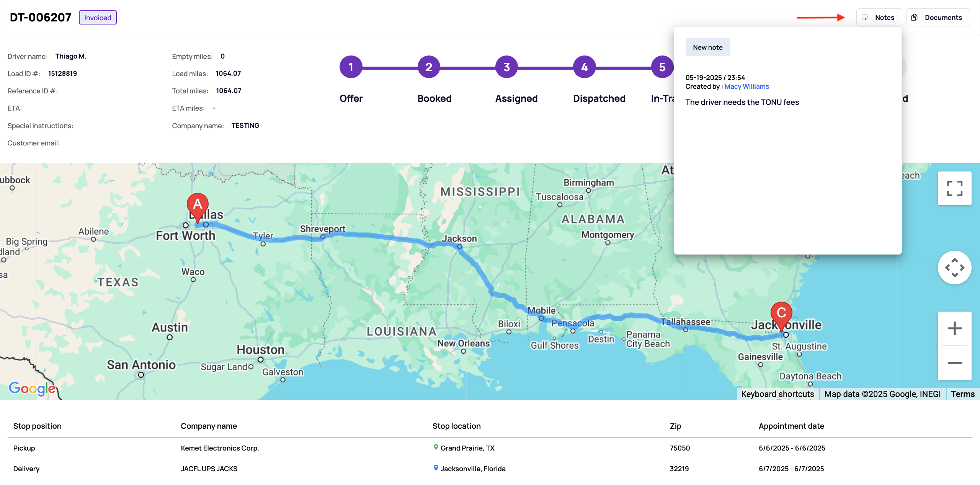This screenshot has height=485, width=980.
Task: Click the Google logo on map
Action: tap(32, 388)
